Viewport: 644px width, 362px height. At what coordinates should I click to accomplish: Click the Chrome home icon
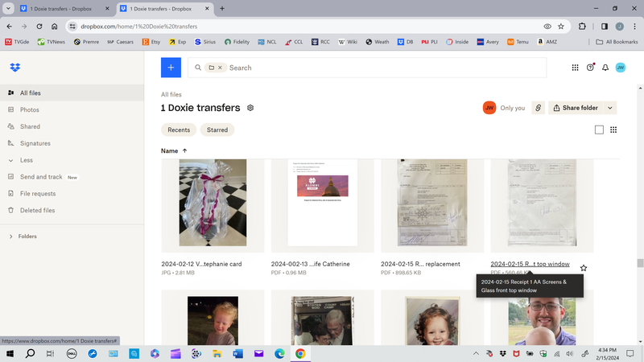click(x=54, y=27)
